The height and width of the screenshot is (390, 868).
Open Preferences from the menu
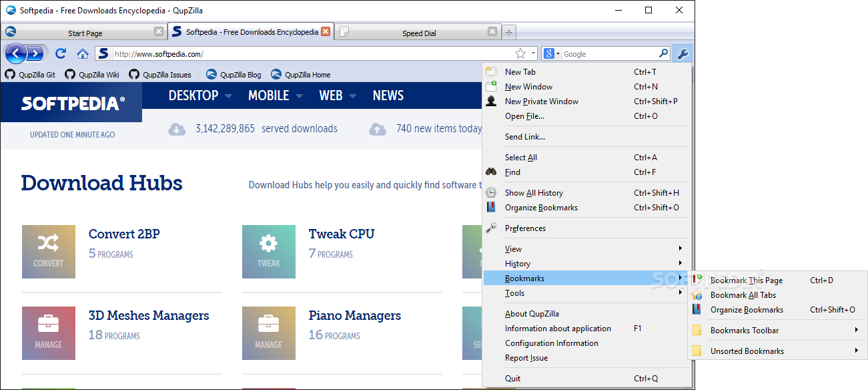[587, 228]
